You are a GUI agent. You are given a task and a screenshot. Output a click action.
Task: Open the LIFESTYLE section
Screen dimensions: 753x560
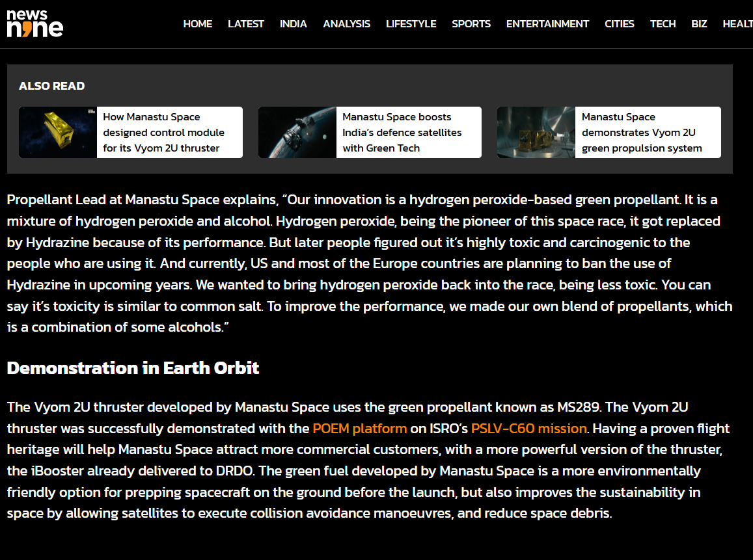(x=411, y=24)
